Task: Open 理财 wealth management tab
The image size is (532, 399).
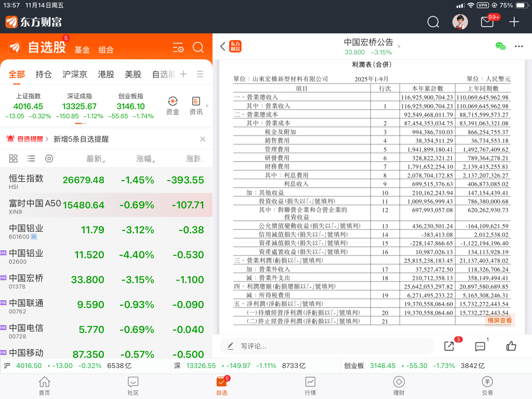Action: click(x=398, y=386)
